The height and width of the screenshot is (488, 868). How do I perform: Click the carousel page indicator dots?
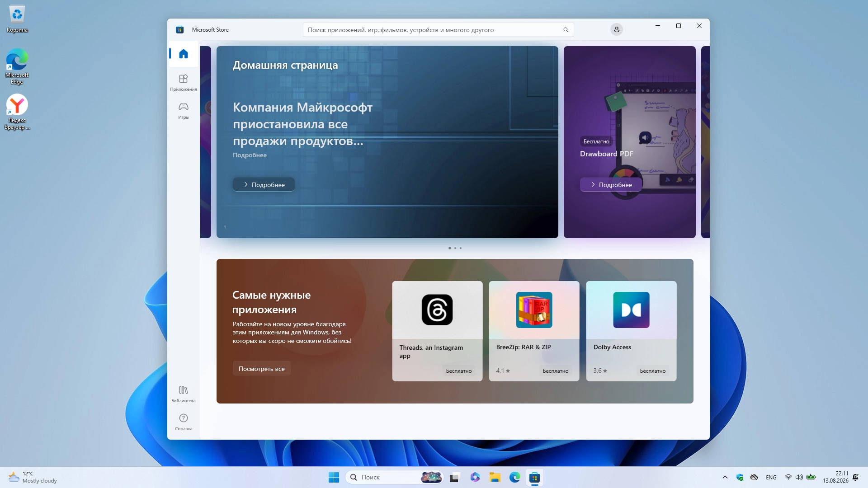coord(455,248)
